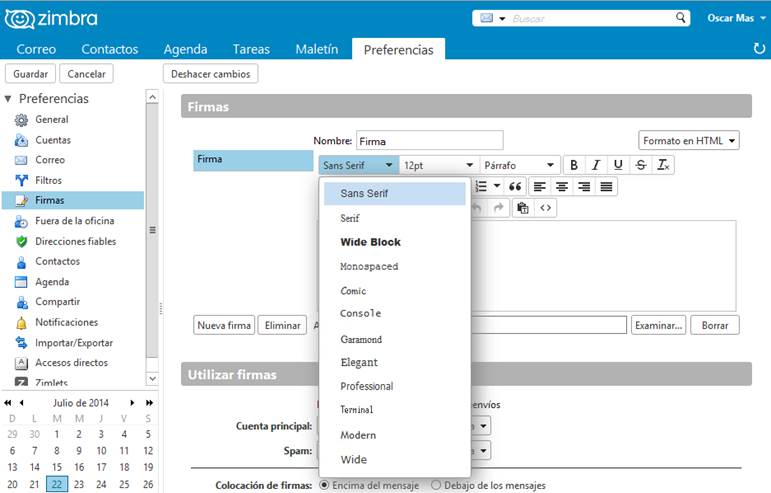Jump forward a year in mini calendar

[149, 403]
